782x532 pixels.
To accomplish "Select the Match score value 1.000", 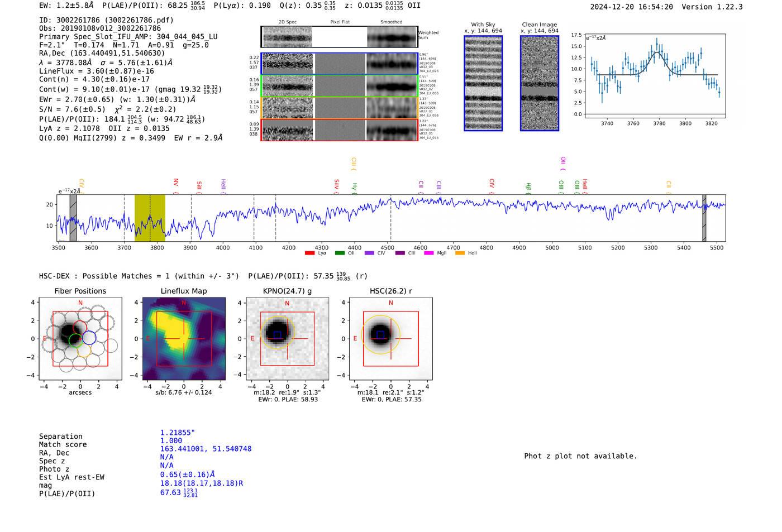I will point(171,440).
